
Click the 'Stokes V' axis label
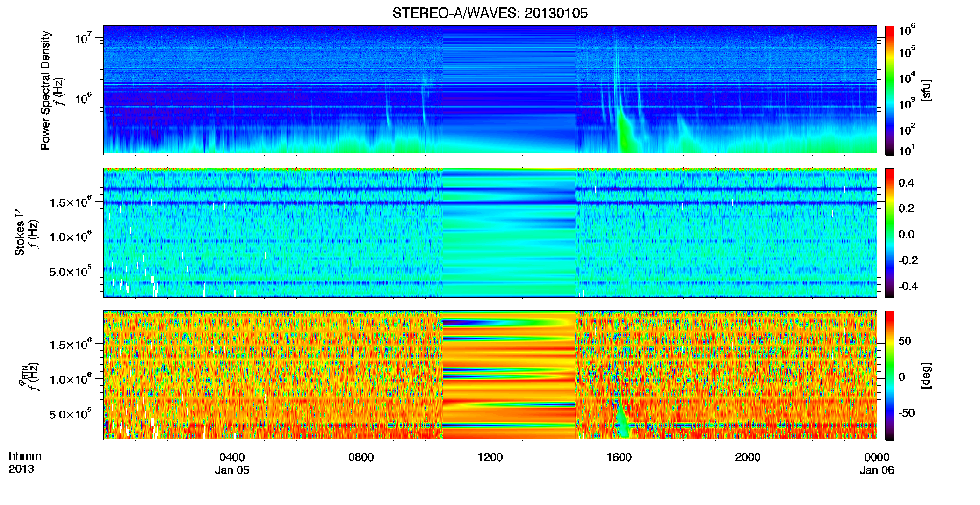(x=20, y=232)
